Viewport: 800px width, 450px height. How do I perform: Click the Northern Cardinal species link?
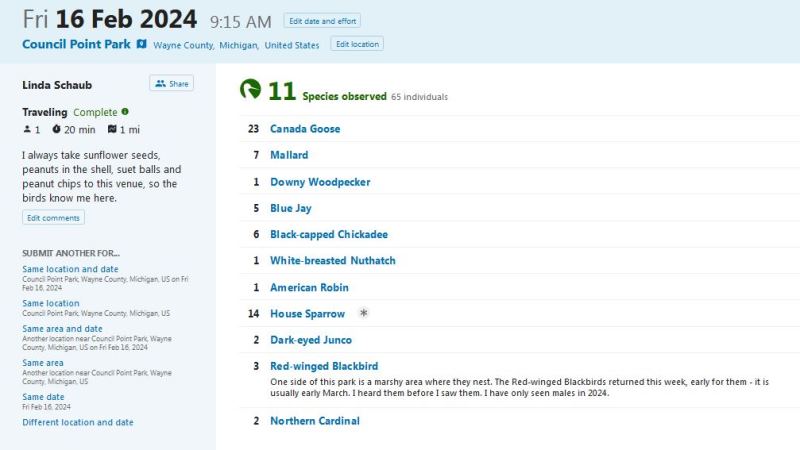tap(314, 421)
